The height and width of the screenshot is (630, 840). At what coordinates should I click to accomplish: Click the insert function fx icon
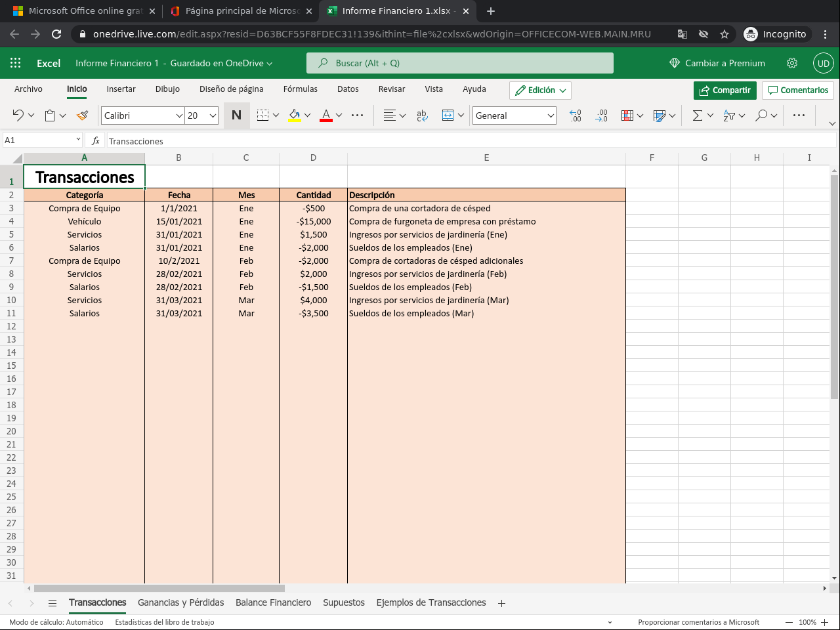[96, 140]
